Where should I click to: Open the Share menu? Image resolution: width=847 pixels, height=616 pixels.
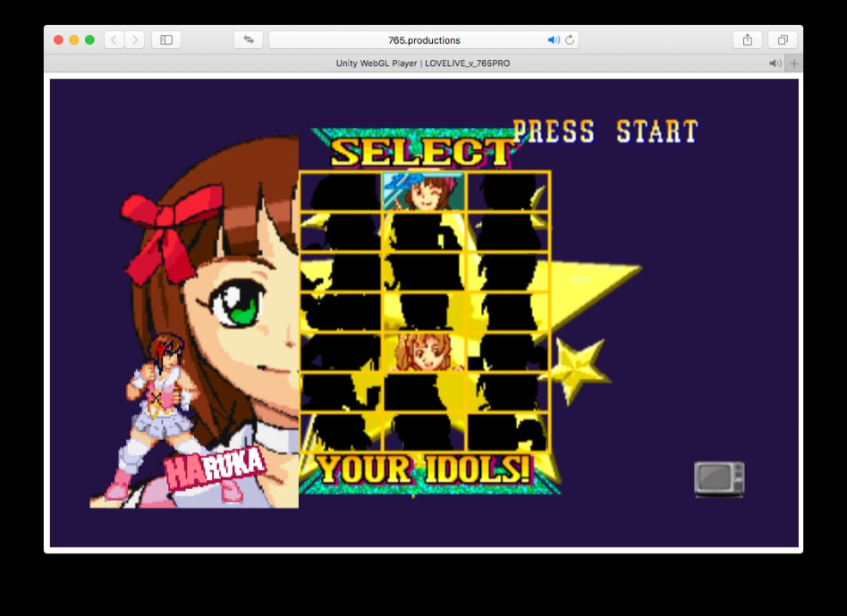[747, 39]
